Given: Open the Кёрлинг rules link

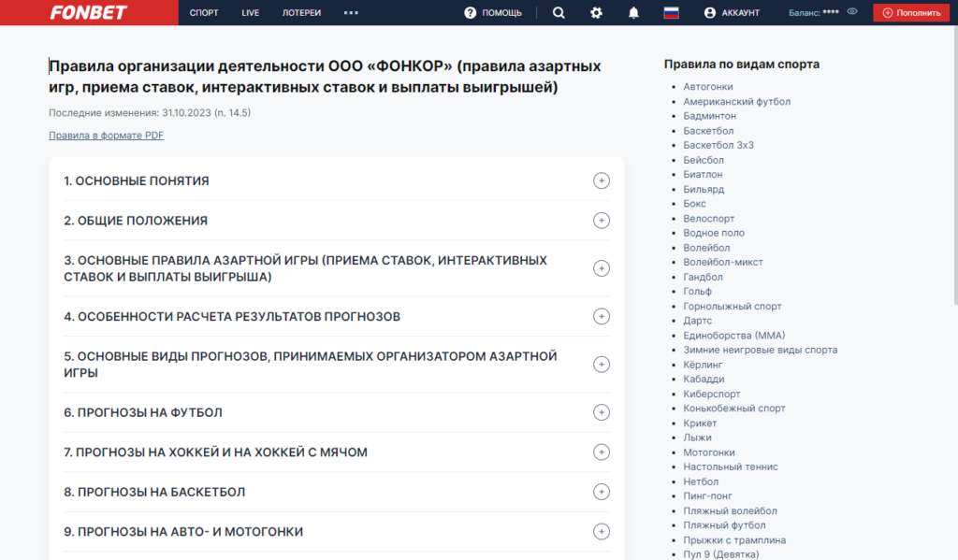Looking at the screenshot, I should pos(703,365).
